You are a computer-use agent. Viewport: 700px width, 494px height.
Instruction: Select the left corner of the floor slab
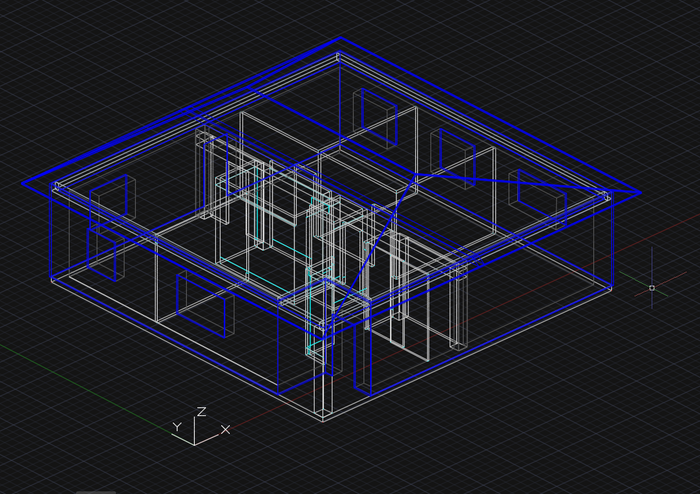click(x=52, y=278)
